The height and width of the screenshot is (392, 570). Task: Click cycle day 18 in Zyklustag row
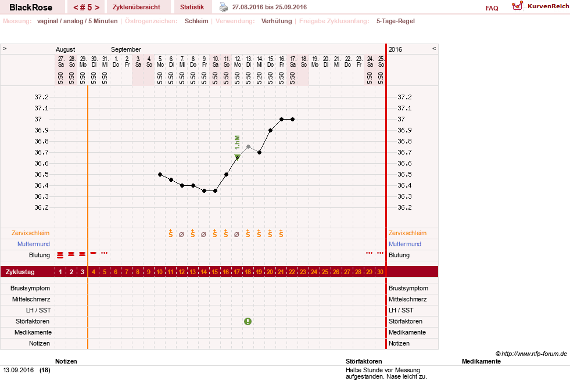click(248, 272)
